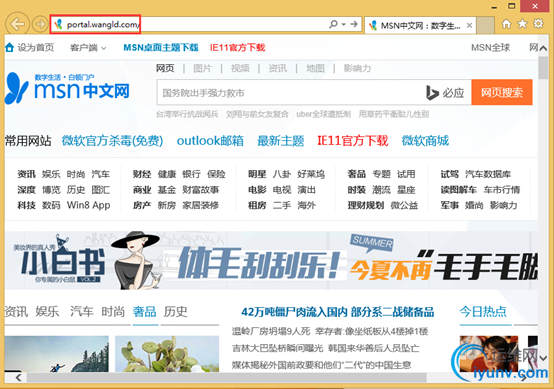Select the 影响力 search tab
554x389 pixels.
coord(357,68)
